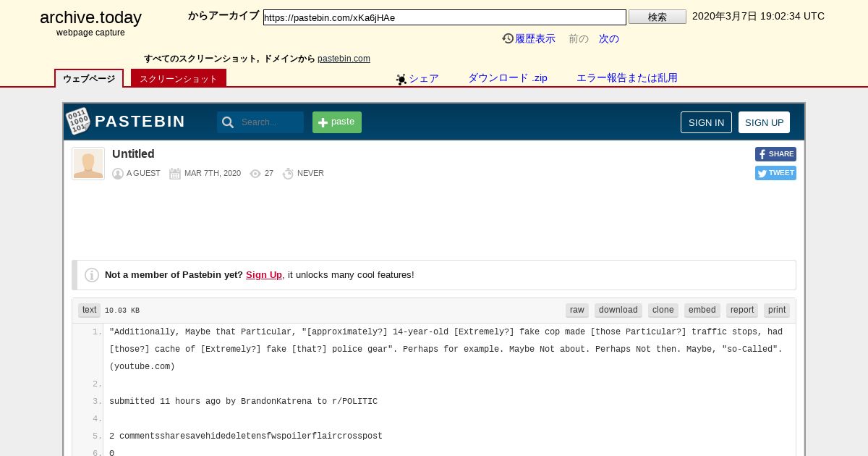868x456 pixels.
Task: Open the シェア share link
Action: 424,78
